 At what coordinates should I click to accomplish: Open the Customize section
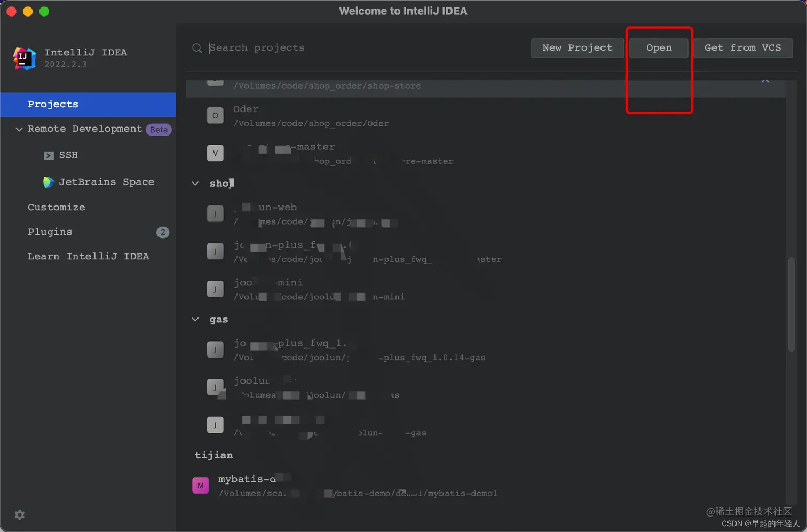point(56,207)
